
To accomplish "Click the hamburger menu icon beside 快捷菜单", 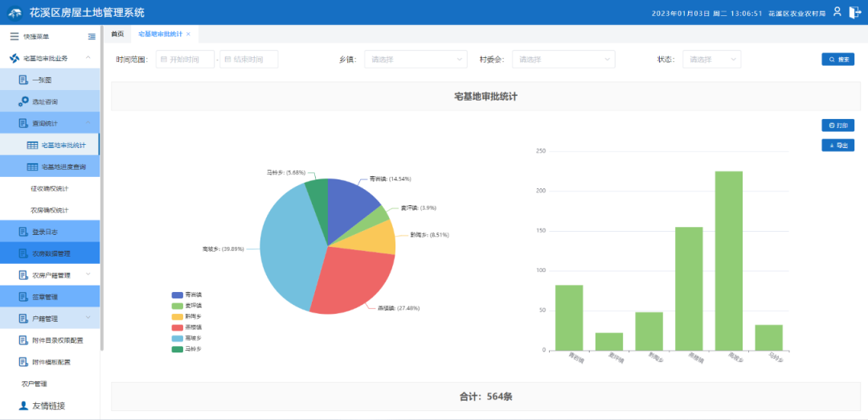I will (14, 36).
